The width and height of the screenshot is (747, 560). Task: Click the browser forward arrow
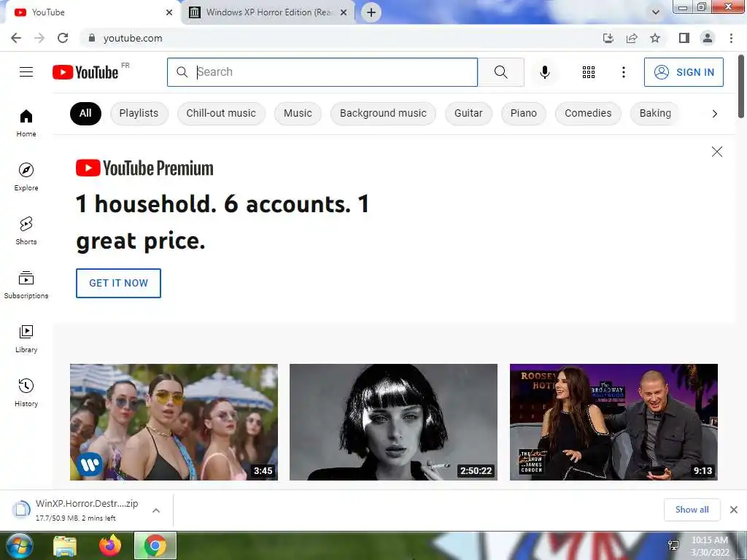39,38
